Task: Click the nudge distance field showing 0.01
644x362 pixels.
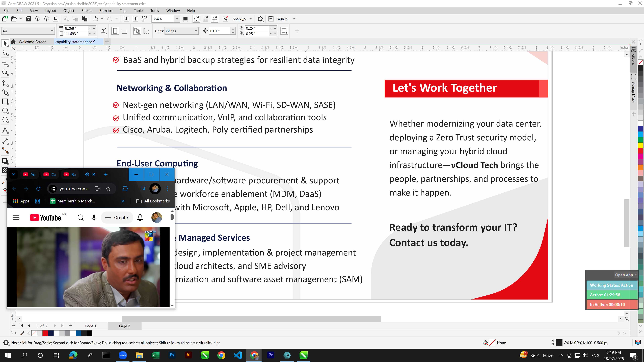Action: tap(219, 31)
